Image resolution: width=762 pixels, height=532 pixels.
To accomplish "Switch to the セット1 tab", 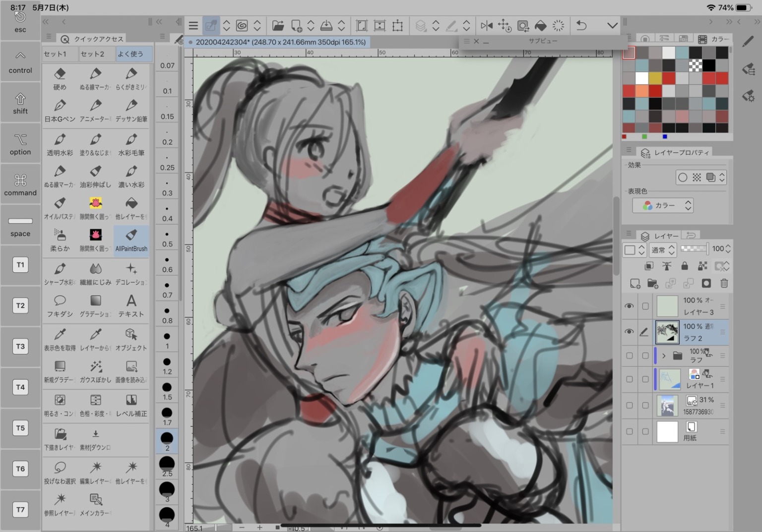I will pyautogui.click(x=60, y=54).
